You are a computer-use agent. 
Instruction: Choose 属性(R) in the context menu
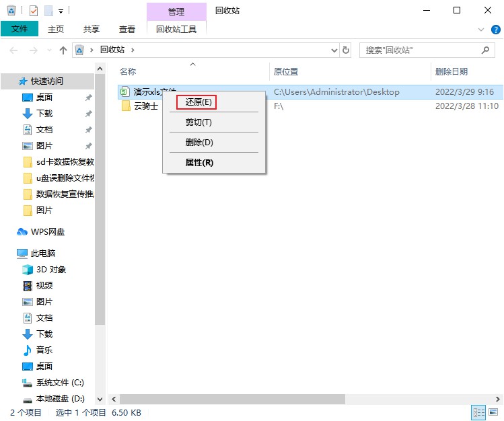click(x=199, y=163)
